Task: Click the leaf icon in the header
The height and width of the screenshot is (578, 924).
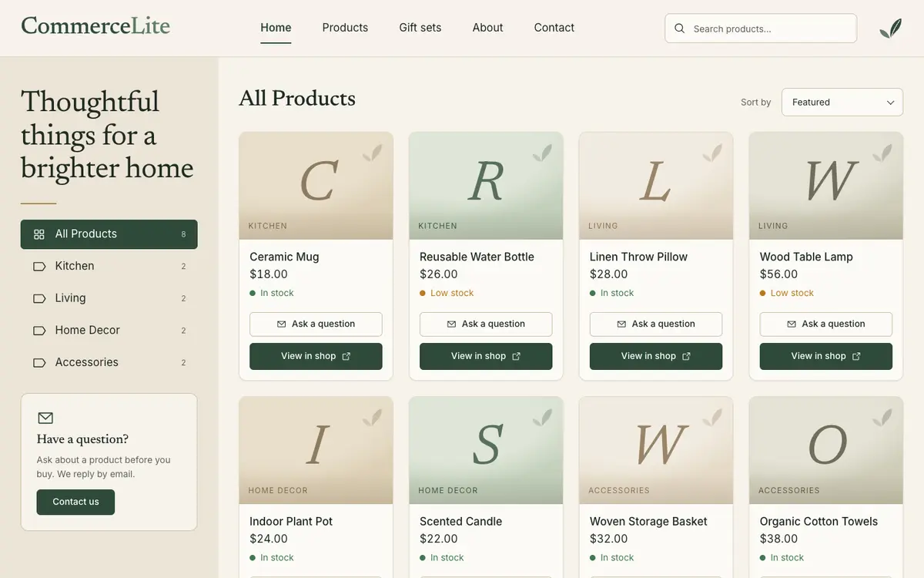Action: coord(891,29)
